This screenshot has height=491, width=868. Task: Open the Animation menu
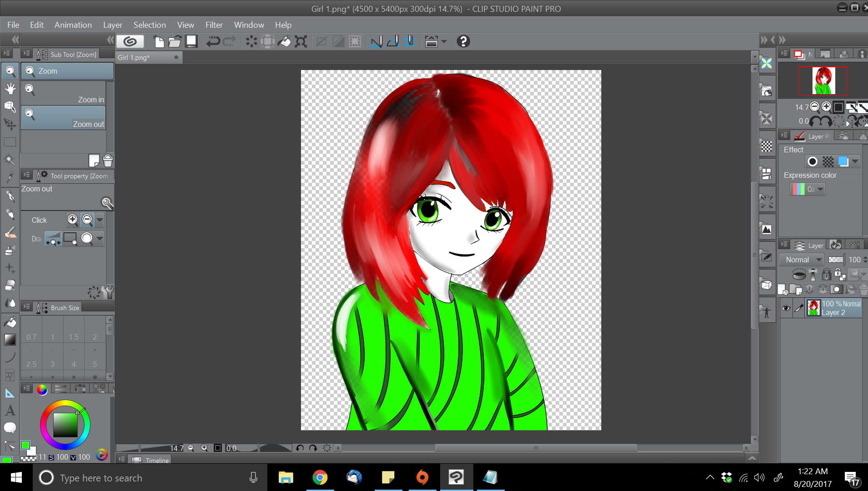[73, 25]
